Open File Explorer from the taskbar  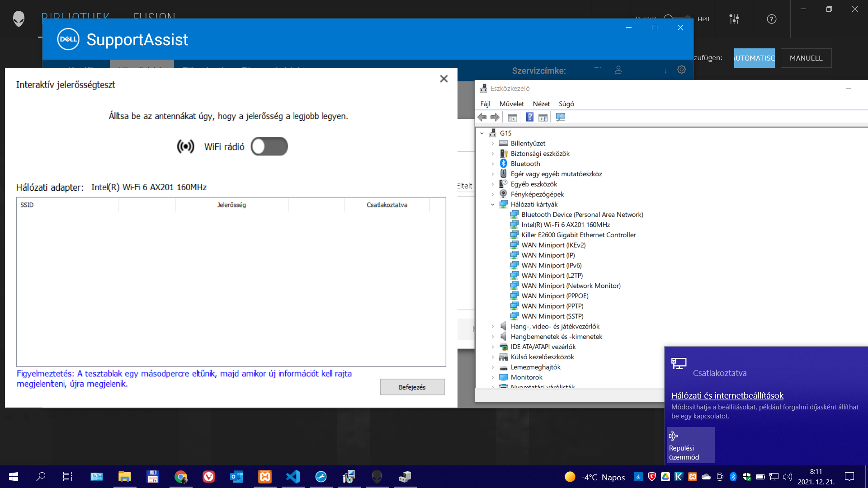click(124, 477)
